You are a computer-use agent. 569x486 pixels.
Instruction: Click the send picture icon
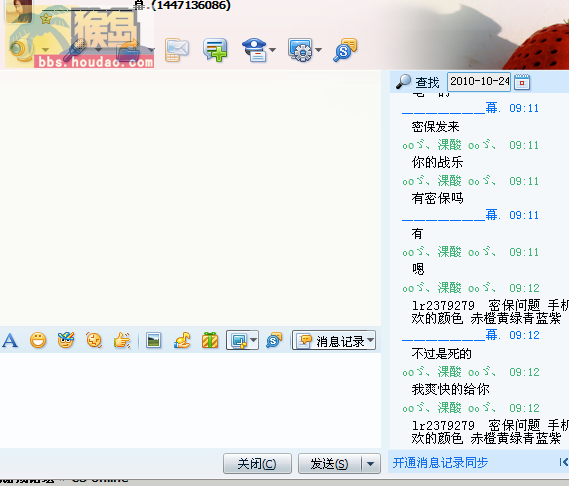(x=153, y=340)
